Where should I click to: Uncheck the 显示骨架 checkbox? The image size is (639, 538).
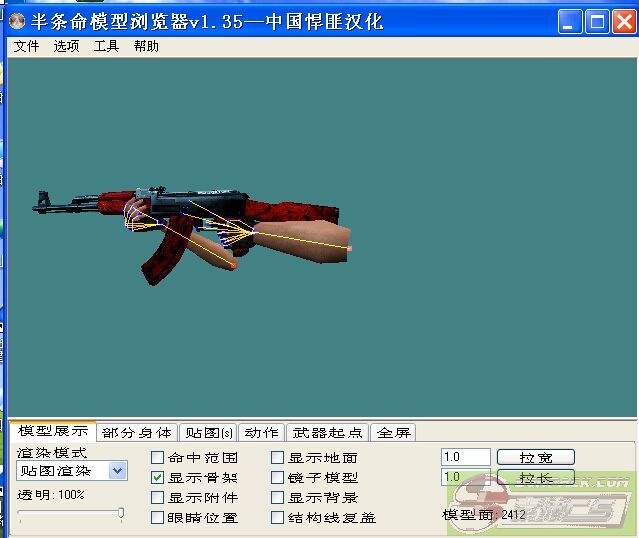pos(157,477)
